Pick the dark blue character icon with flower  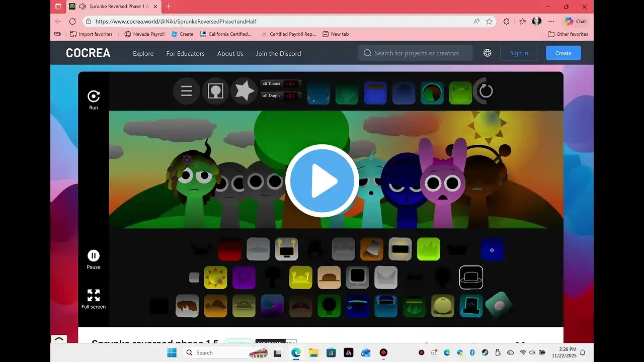tap(492, 249)
